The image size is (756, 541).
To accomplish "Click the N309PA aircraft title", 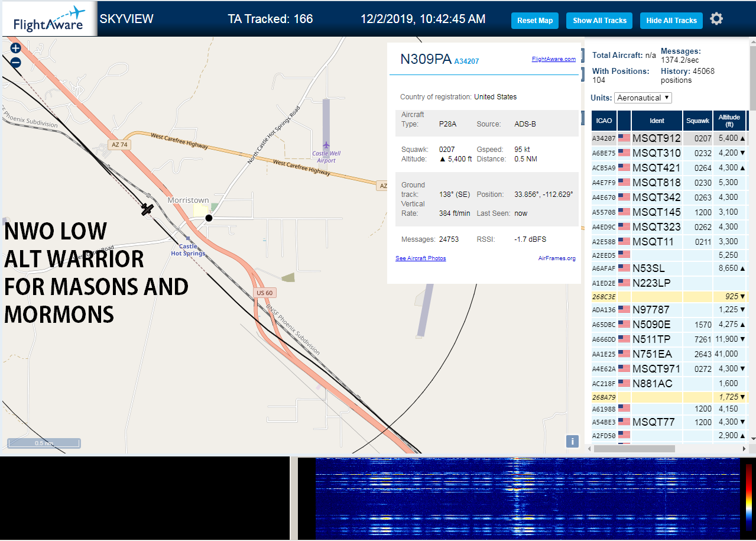I will [426, 59].
